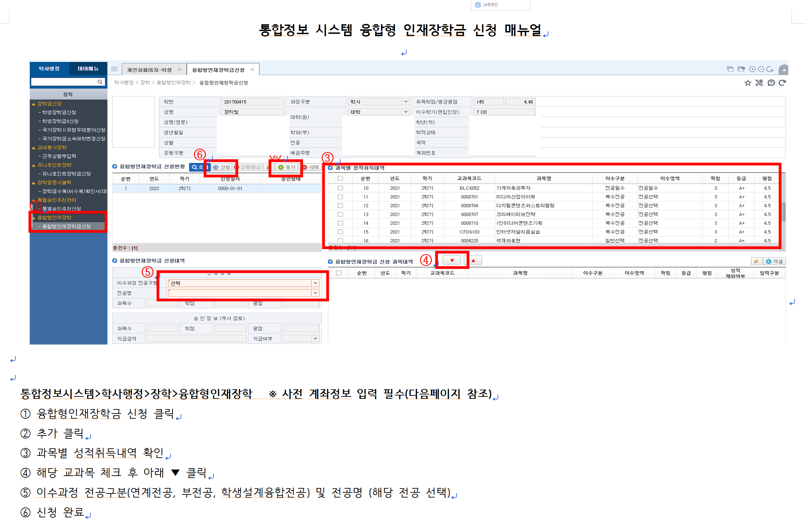The height and width of the screenshot is (531, 812).
Task: Toggle select-all checkbox in 성적취득내역 header
Action: (340, 178)
